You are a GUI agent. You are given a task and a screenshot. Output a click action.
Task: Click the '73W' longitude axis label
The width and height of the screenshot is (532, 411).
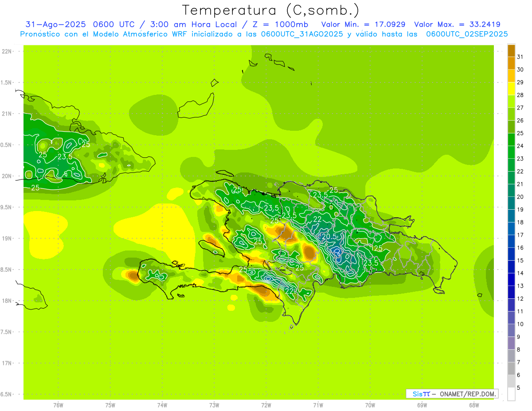(214, 405)
